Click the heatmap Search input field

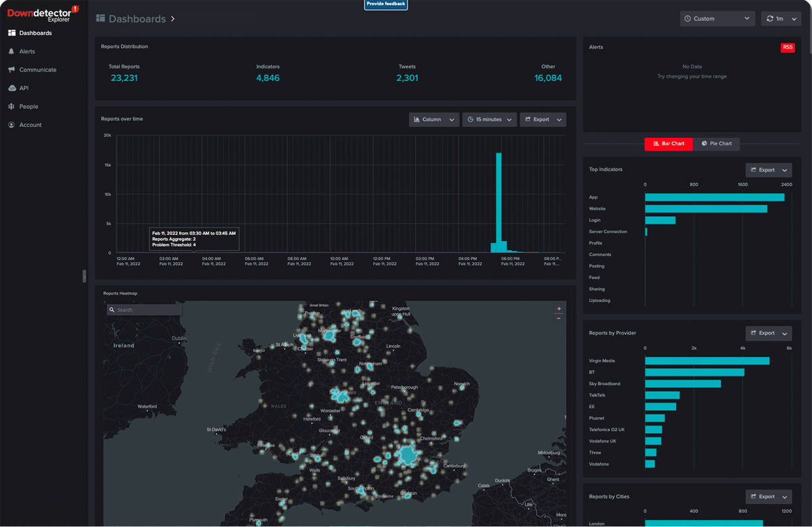[145, 309]
